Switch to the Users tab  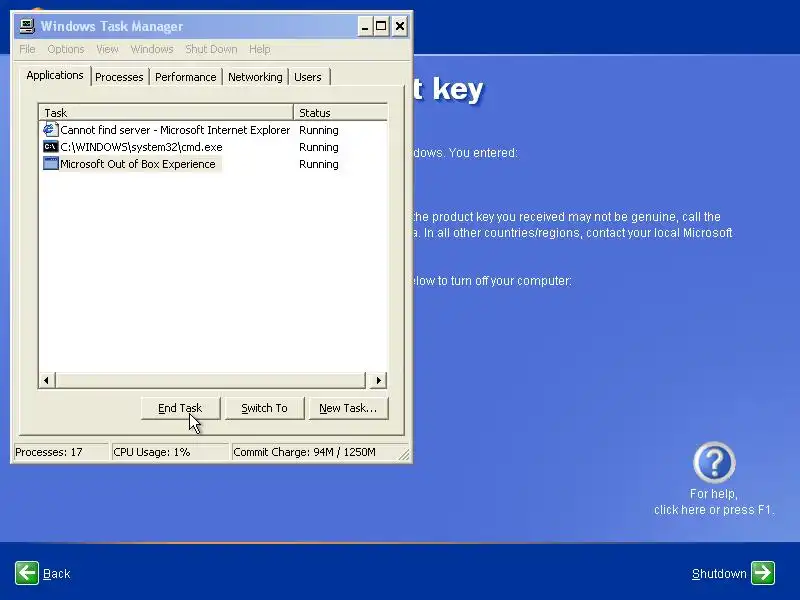tap(308, 77)
